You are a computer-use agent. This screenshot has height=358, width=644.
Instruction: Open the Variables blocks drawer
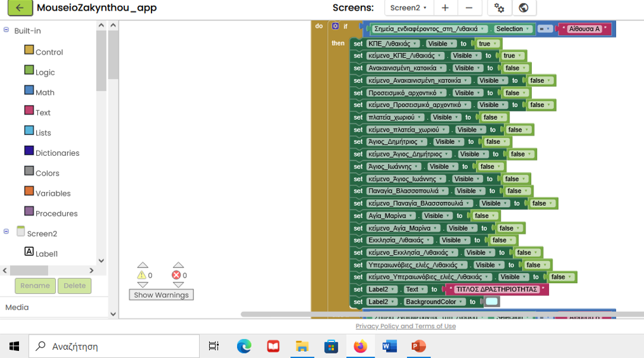click(x=48, y=193)
